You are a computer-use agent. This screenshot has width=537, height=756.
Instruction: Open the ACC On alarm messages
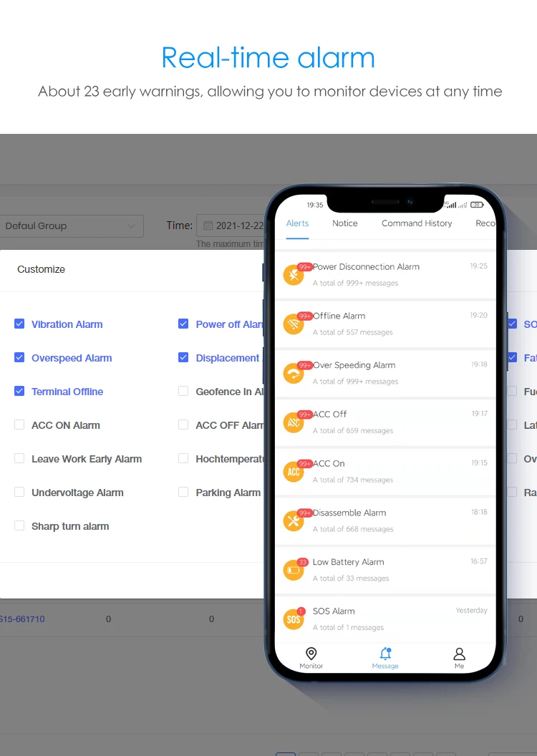click(387, 471)
